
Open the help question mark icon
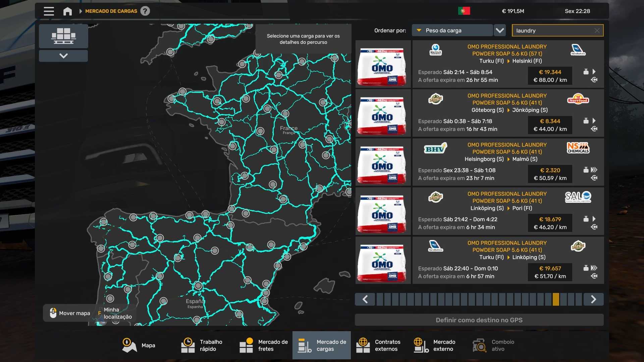coord(145,11)
